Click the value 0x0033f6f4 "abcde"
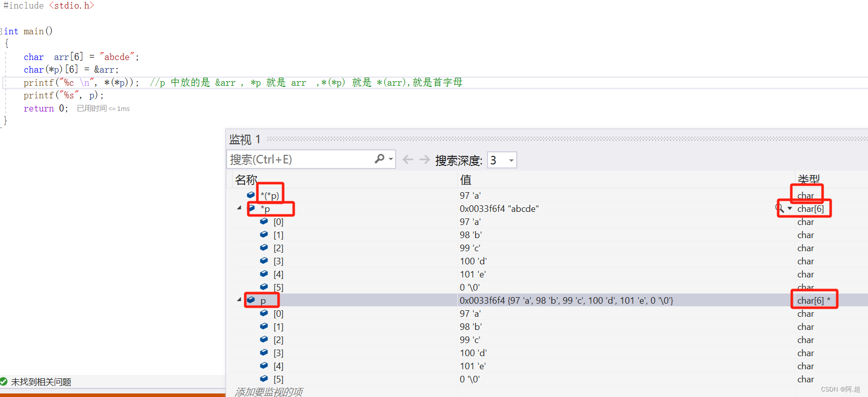 tap(499, 208)
